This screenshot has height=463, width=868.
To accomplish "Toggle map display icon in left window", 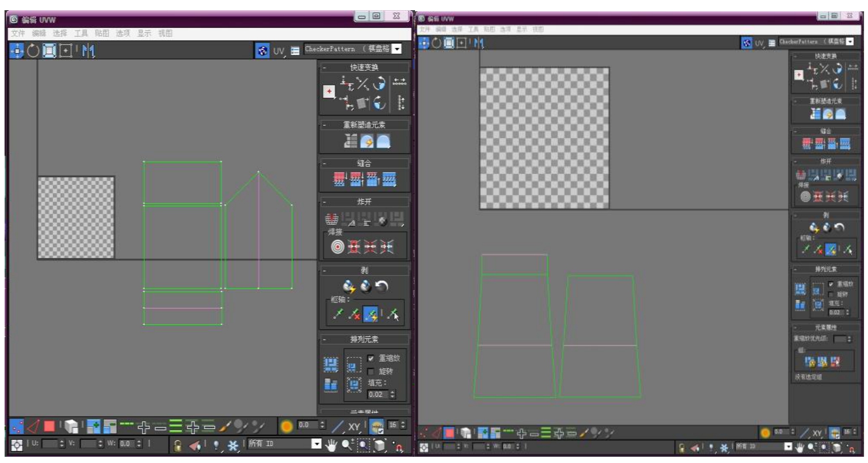I will pyautogui.click(x=262, y=51).
